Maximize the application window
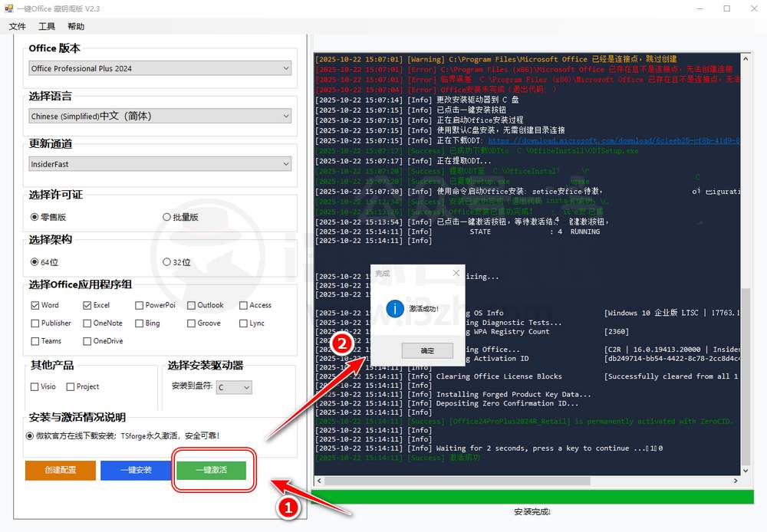Image resolution: width=767 pixels, height=532 pixels. [726, 8]
